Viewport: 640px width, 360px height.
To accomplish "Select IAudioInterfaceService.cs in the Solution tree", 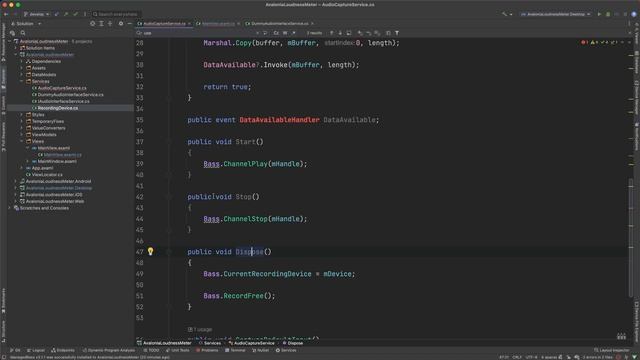I will pos(63,101).
